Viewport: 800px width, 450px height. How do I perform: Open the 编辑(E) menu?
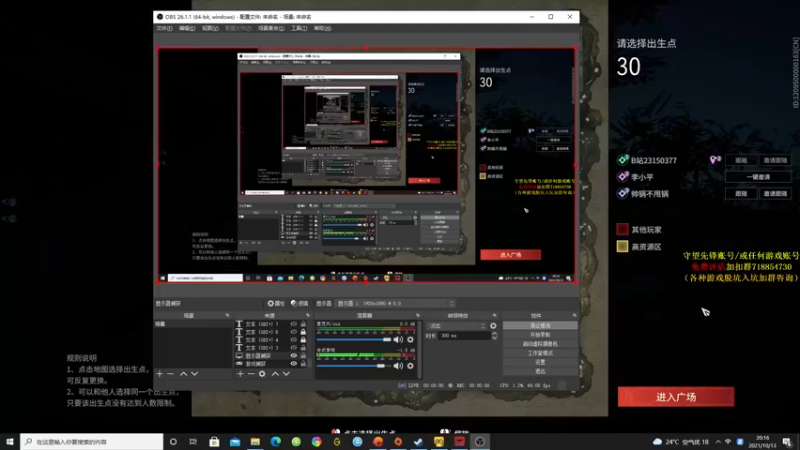187,28
